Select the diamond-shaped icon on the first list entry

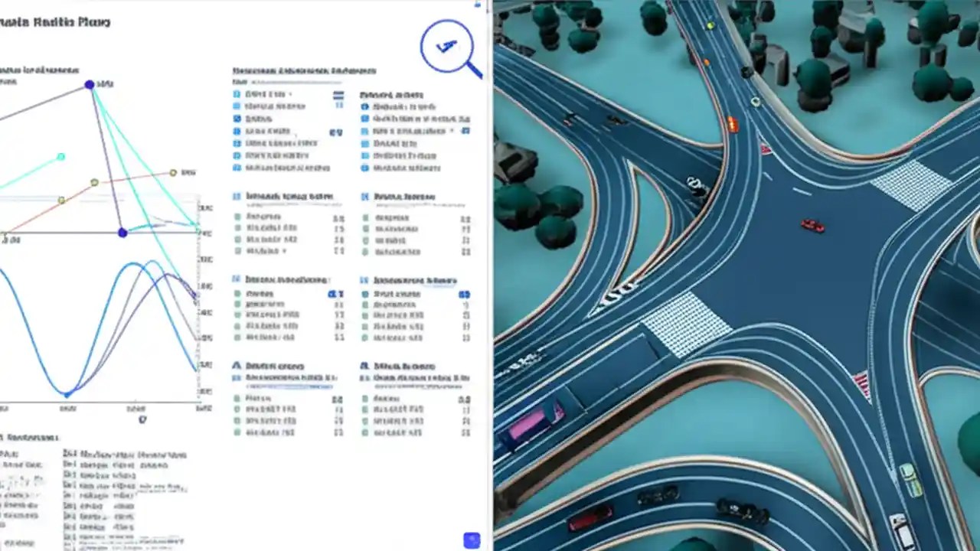tap(235, 94)
